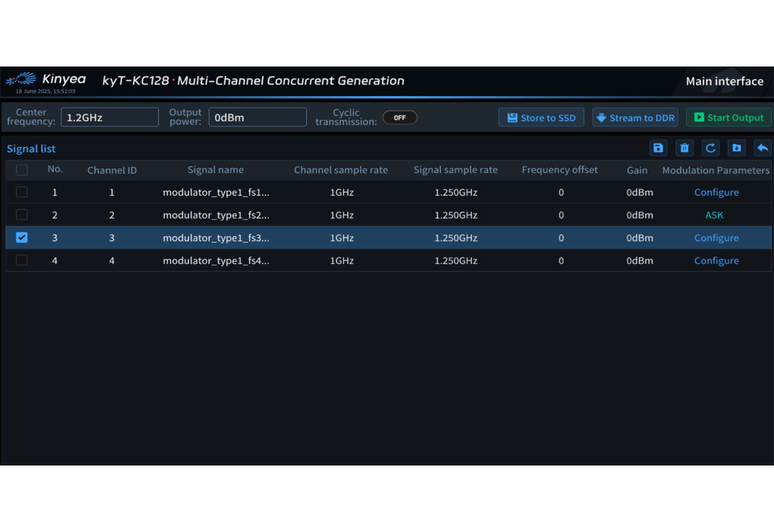The width and height of the screenshot is (774, 532).
Task: Click the Output power input field
Action: tap(258, 118)
